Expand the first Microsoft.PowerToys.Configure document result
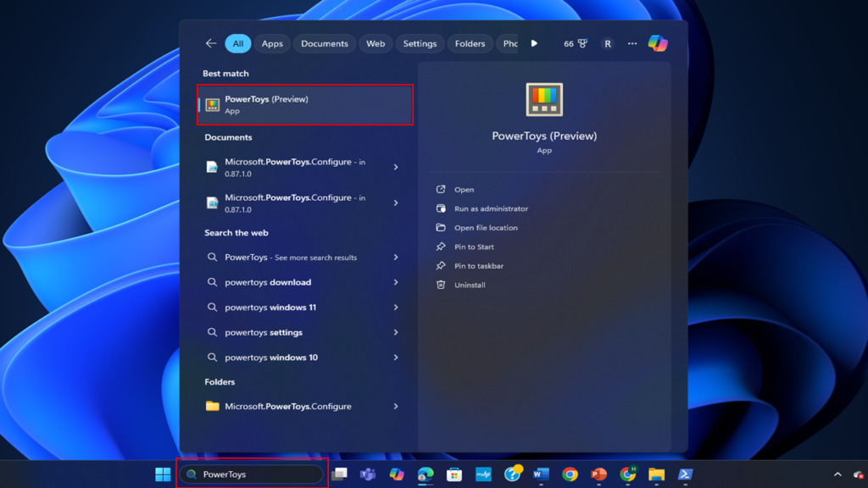Screen dimensions: 868x488 tap(396, 167)
